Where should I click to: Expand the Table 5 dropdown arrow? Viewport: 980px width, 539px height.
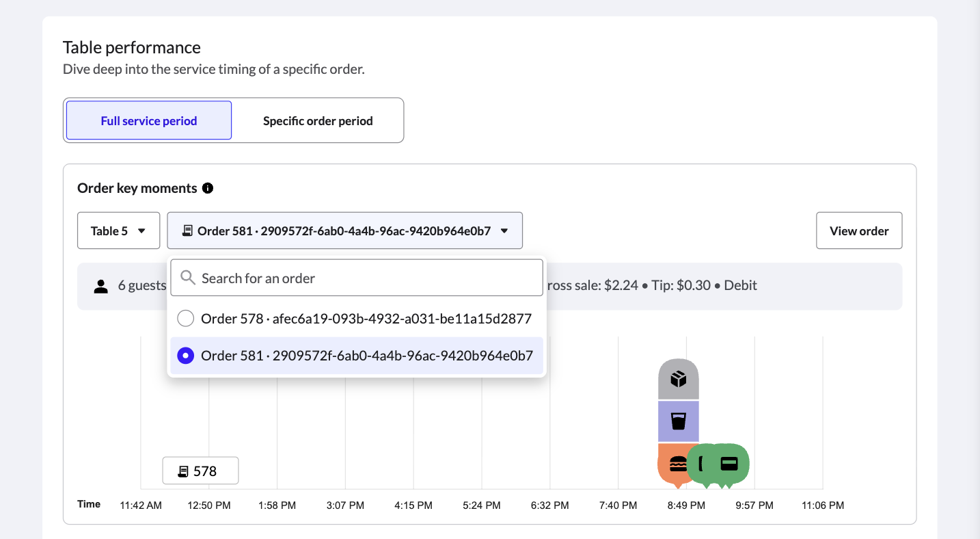coord(141,231)
